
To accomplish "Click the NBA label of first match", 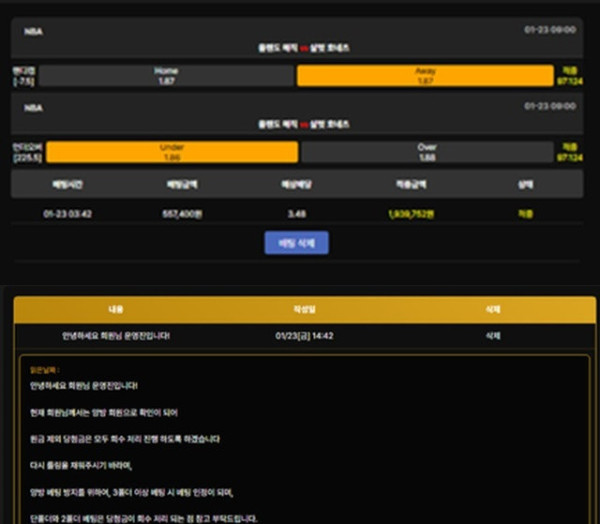I will (x=33, y=31).
